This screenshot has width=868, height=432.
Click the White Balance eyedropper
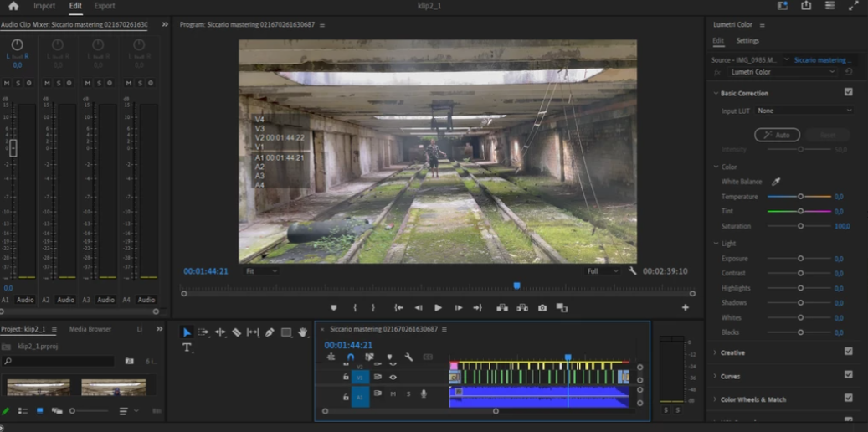click(x=775, y=182)
